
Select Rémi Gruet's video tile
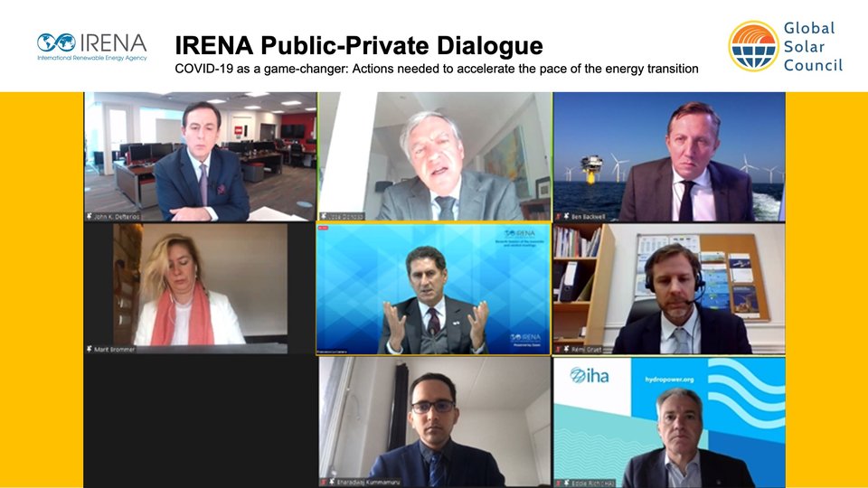669,289
